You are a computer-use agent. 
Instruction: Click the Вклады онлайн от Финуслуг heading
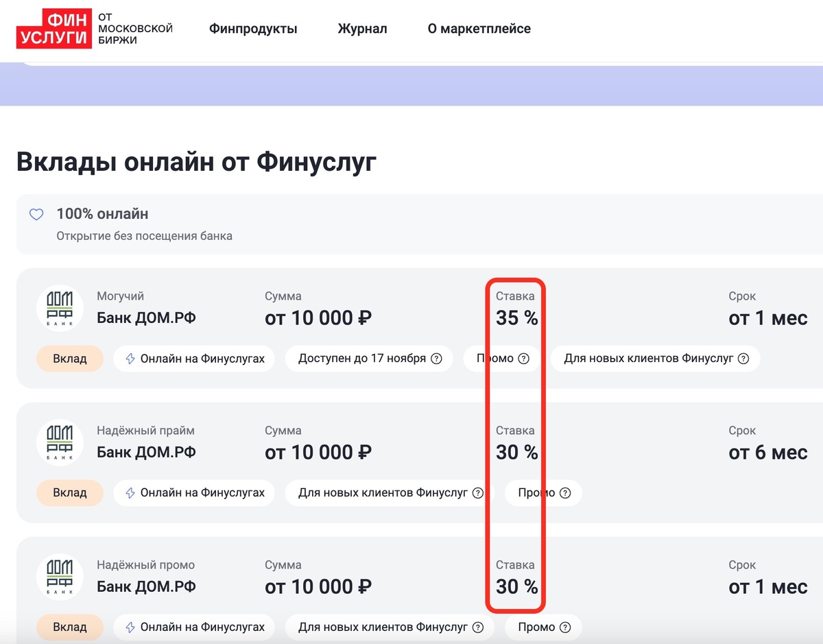[x=197, y=162]
